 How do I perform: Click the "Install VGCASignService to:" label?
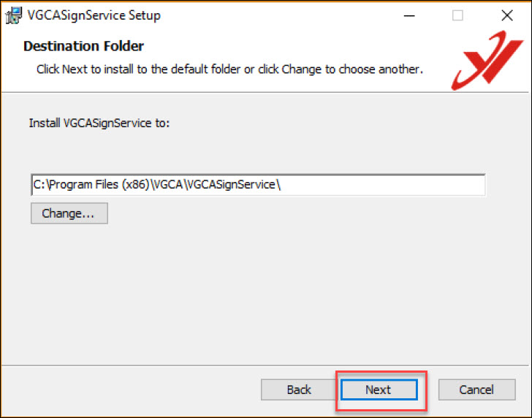[x=99, y=123]
